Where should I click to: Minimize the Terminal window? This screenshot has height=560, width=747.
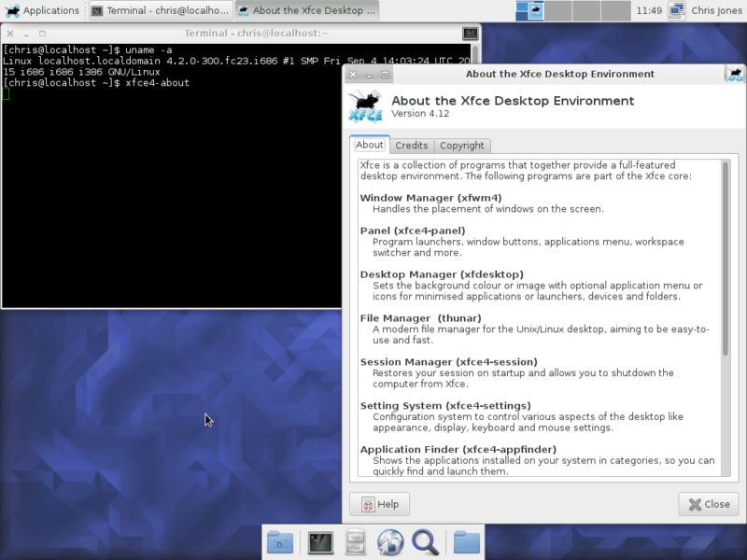click(27, 34)
